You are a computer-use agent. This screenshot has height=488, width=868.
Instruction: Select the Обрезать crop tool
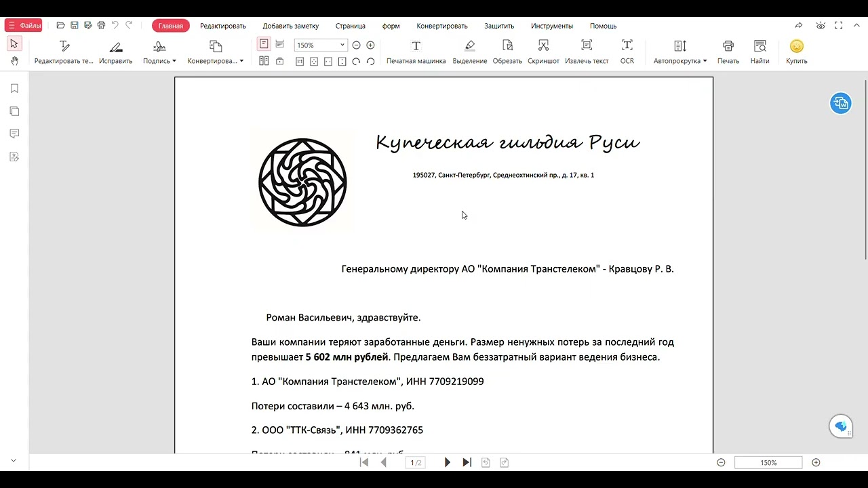507,53
